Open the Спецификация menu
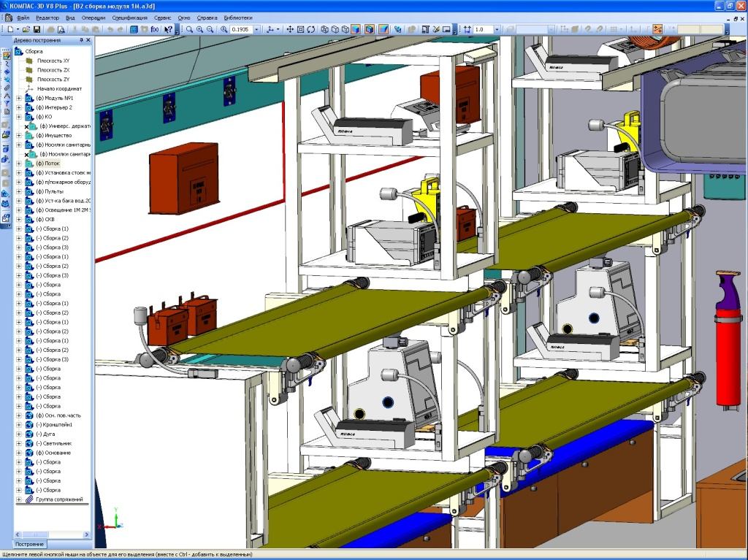 (130, 17)
